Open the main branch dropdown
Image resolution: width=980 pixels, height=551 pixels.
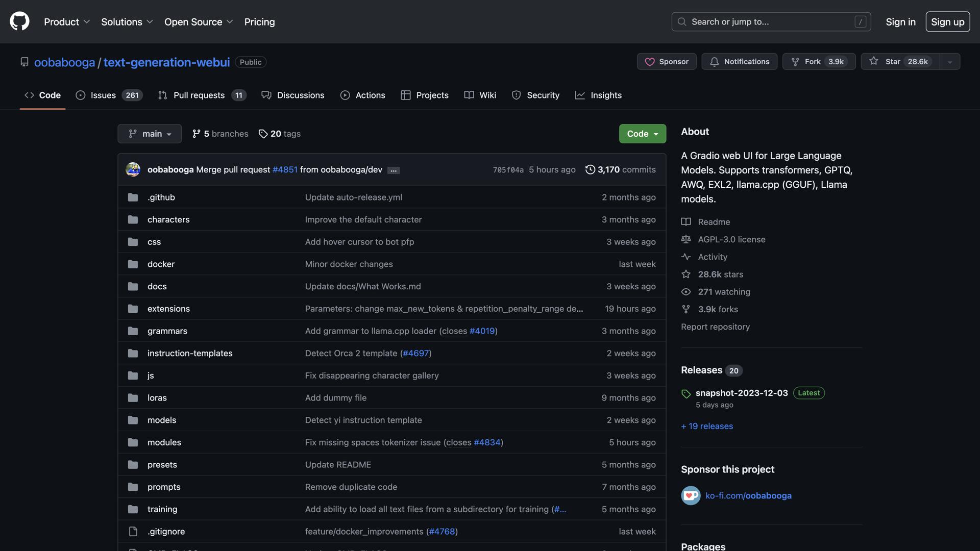pyautogui.click(x=150, y=134)
